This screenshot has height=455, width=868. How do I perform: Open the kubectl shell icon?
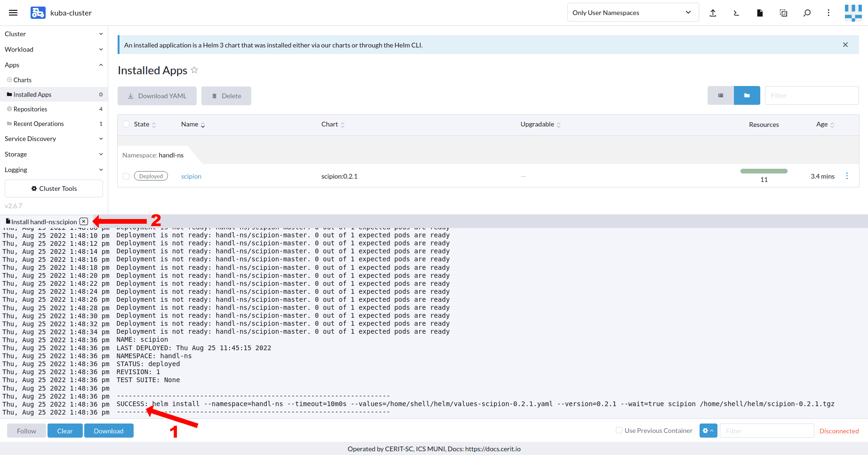coord(736,13)
